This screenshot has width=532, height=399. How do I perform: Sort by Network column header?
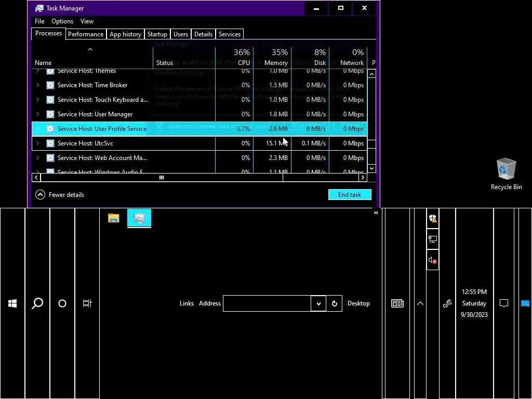[x=348, y=58]
